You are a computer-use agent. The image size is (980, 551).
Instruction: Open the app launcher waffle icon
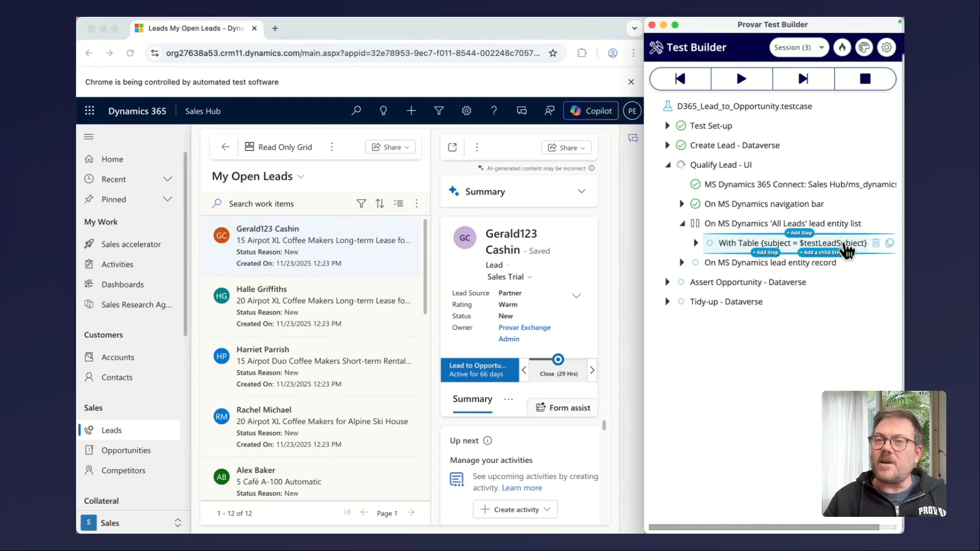(90, 111)
